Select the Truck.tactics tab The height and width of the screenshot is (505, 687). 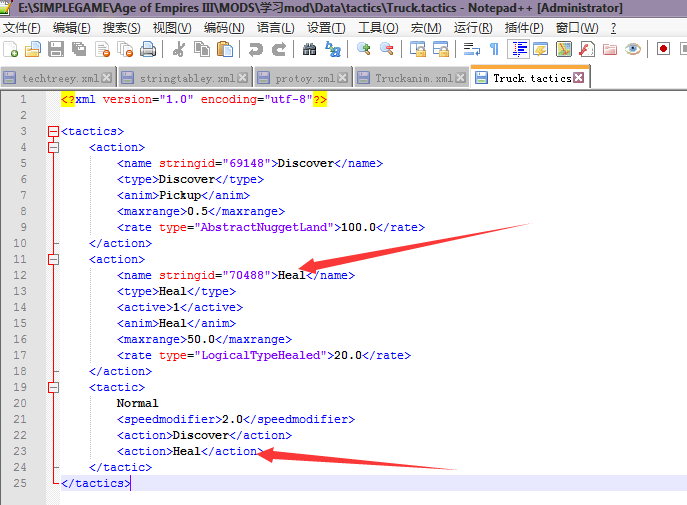point(532,78)
